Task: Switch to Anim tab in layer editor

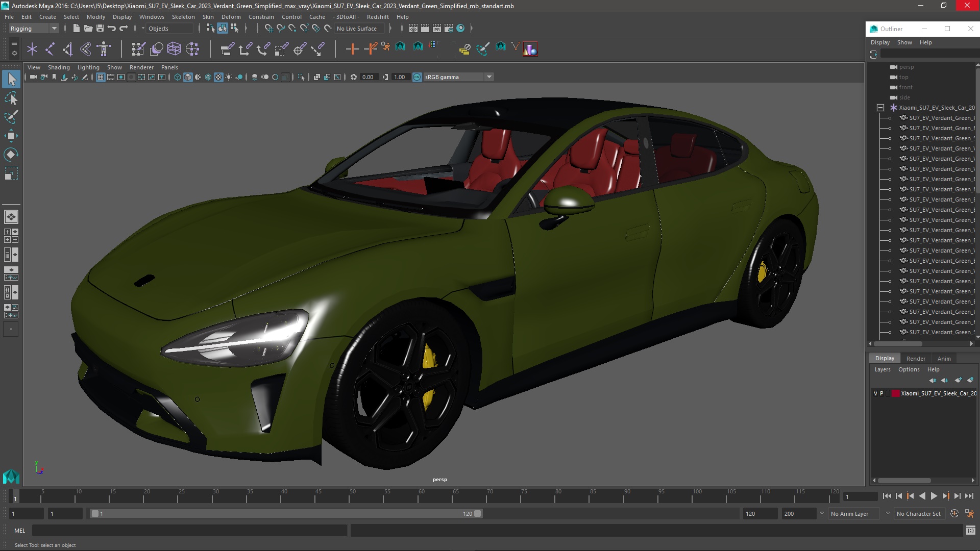Action: pyautogui.click(x=944, y=359)
